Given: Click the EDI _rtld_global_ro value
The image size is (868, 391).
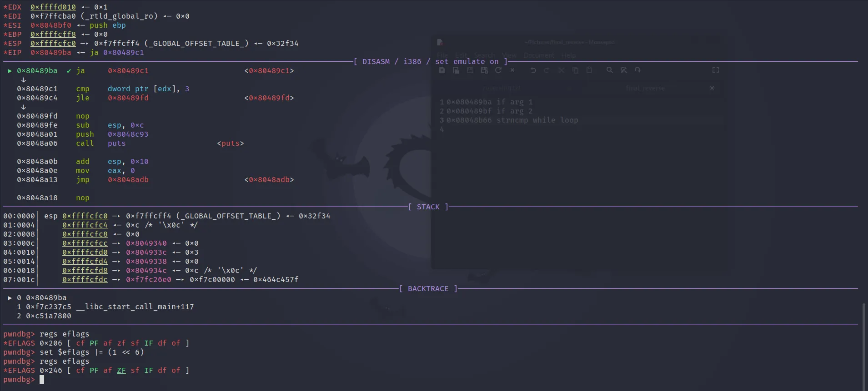Looking at the screenshot, I should [94, 16].
